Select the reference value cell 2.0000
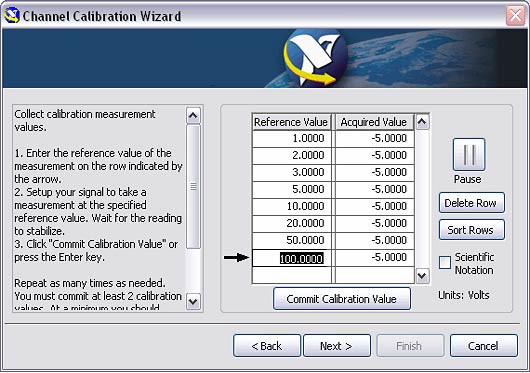Viewport: 530px width, 373px height. (x=292, y=155)
